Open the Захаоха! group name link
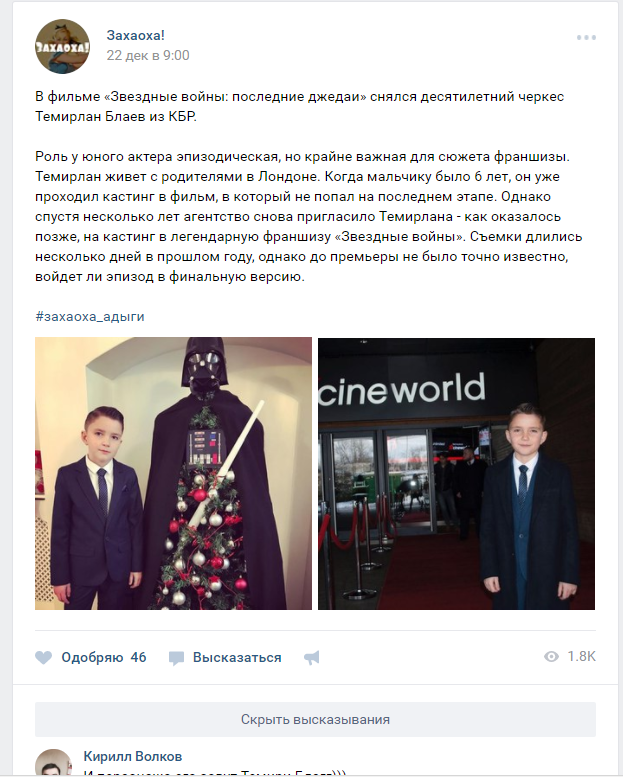The image size is (623, 777). (135, 35)
